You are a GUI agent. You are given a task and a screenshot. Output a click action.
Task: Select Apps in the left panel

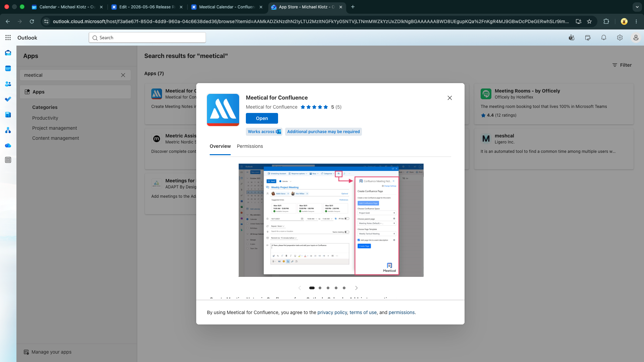(75, 92)
